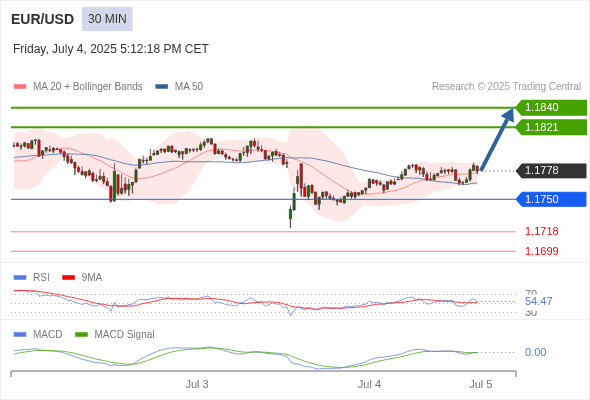Click the MA 20 + Bollinger Bands legend swatch

[x=20, y=87]
